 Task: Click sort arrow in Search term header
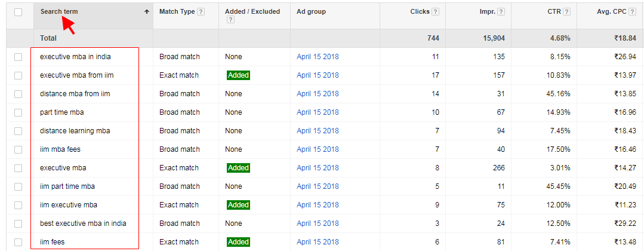pos(147,12)
